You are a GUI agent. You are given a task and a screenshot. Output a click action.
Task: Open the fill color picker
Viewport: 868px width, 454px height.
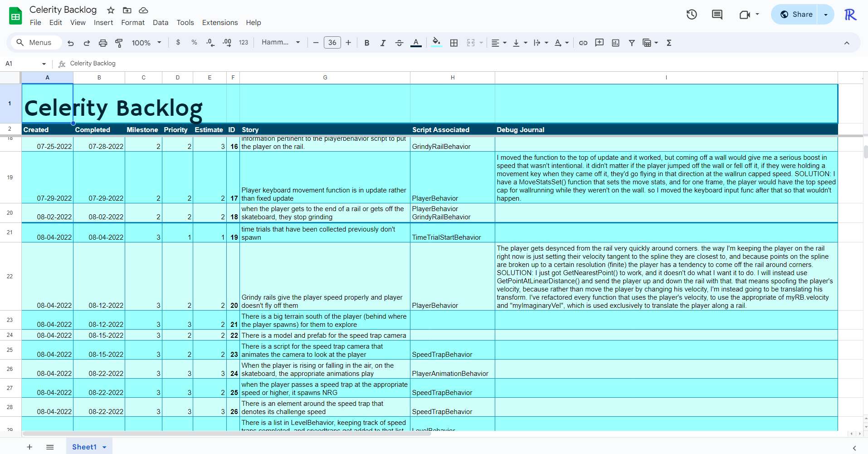436,43
